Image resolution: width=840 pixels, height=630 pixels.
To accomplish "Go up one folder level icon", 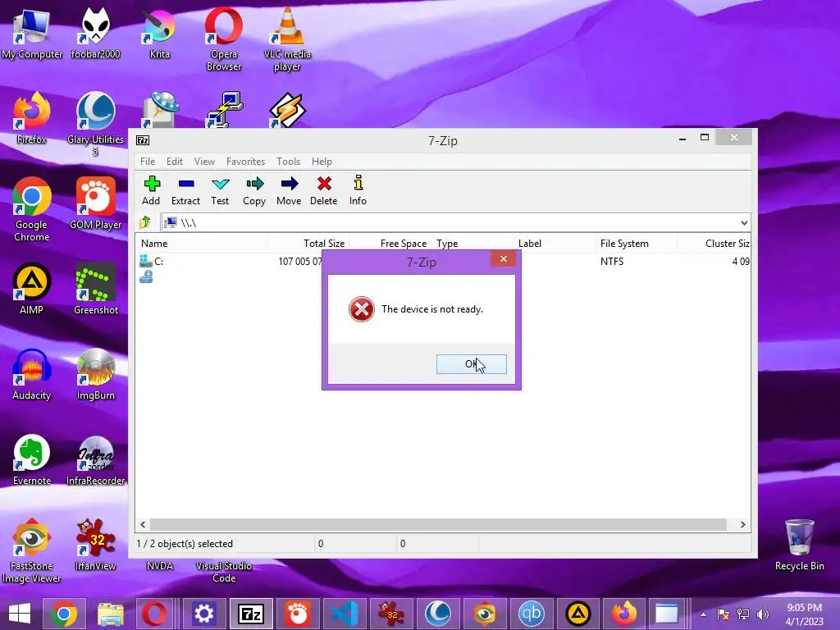I will [x=144, y=222].
